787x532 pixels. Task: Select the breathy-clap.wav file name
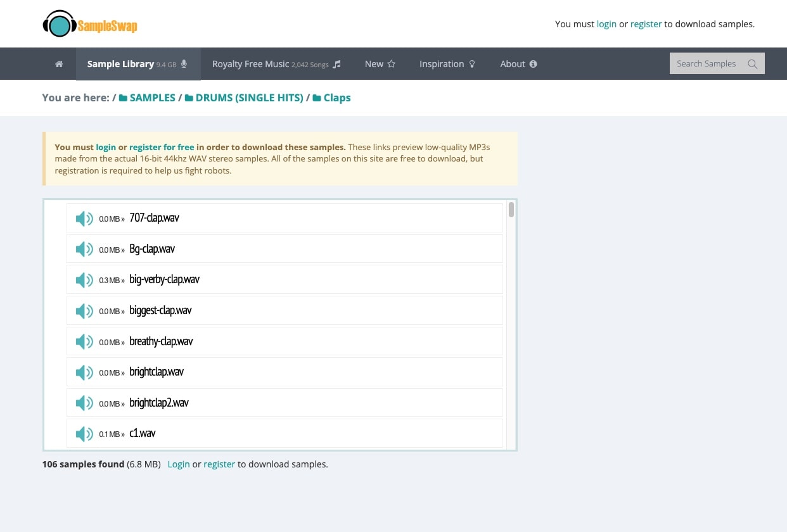point(161,341)
